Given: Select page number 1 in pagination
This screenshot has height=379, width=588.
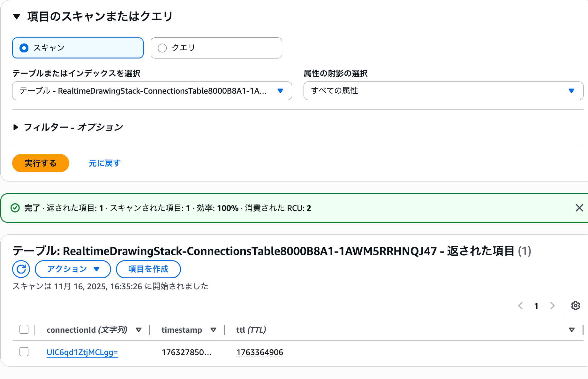Looking at the screenshot, I should [536, 306].
